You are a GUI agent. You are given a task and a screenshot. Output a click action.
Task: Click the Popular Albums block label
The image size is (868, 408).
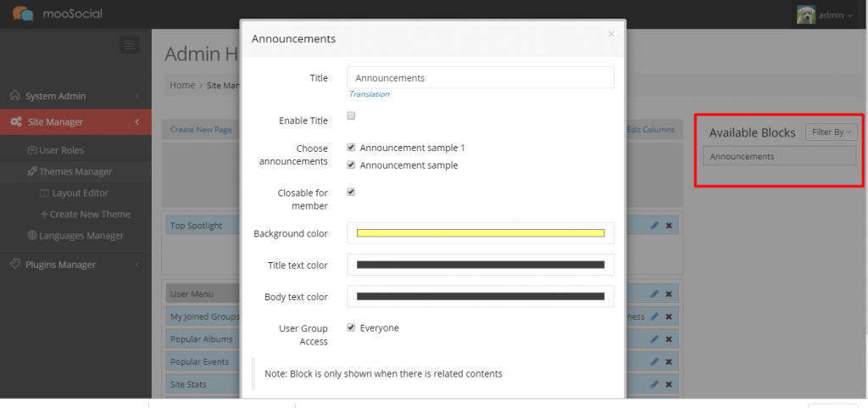[x=202, y=338]
